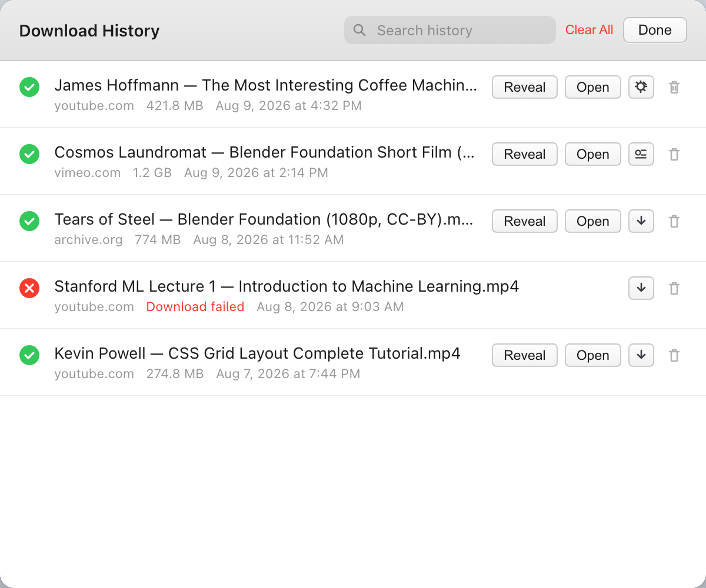Click the Download History heading
706x588 pixels.
click(89, 31)
